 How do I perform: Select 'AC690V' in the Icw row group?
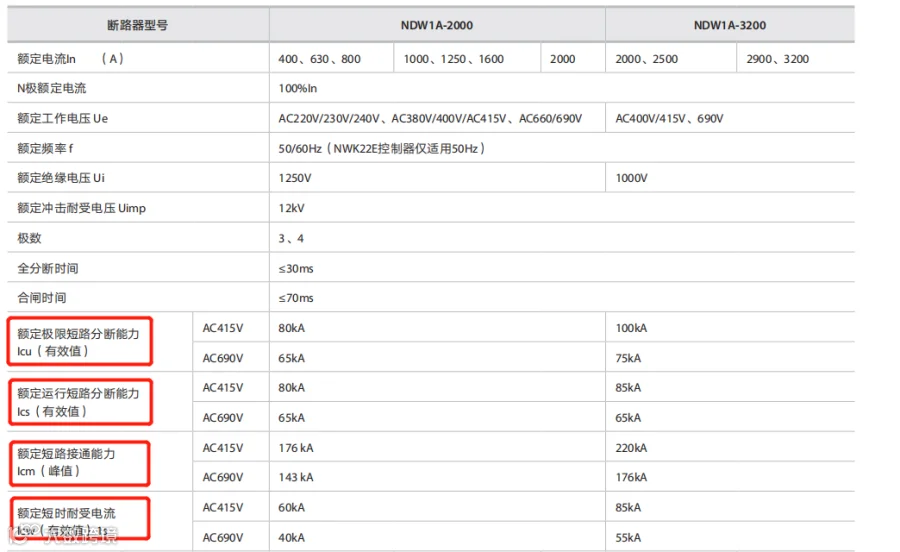coord(223,538)
